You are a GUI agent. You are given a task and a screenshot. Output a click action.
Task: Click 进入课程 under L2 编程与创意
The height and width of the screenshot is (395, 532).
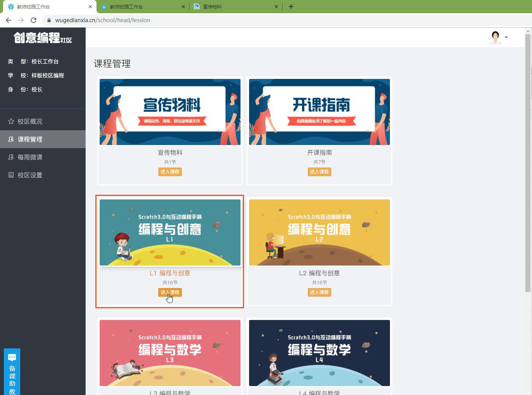tap(320, 292)
